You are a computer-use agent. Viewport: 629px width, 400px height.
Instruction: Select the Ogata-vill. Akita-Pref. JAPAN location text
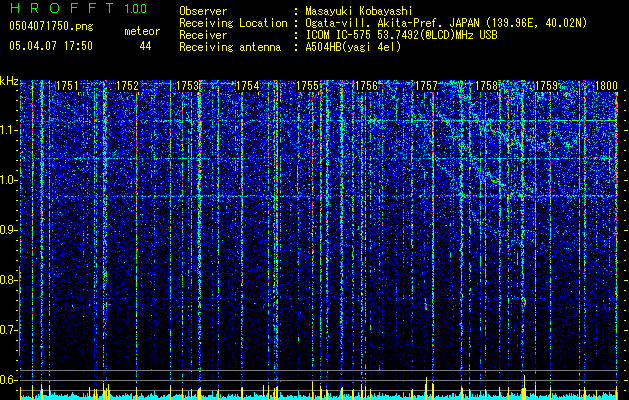click(446, 23)
